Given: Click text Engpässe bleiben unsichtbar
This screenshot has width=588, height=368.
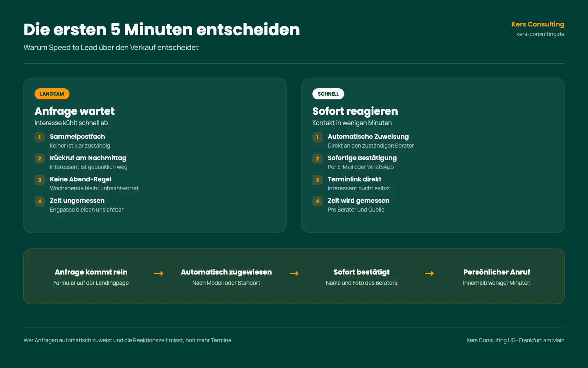Looking at the screenshot, I should pyautogui.click(x=87, y=210).
